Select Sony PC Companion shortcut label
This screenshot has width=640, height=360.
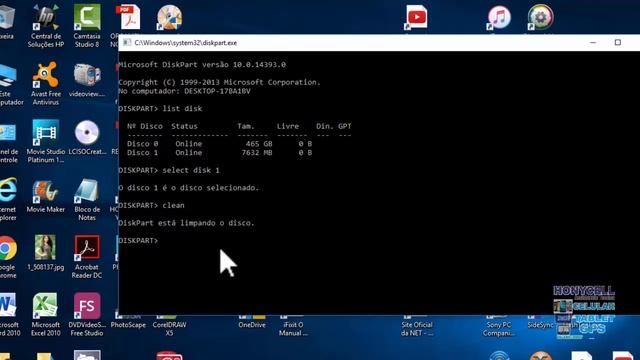coord(499,329)
